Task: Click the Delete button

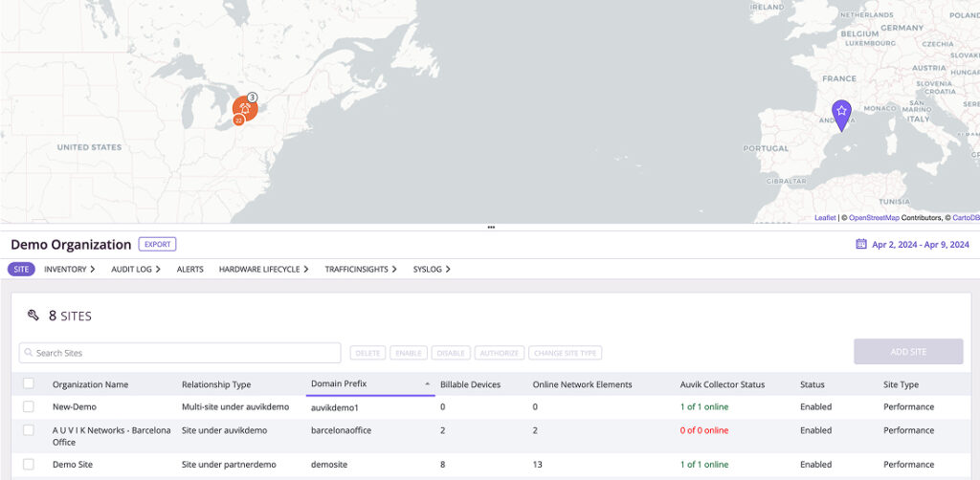Action: point(367,353)
